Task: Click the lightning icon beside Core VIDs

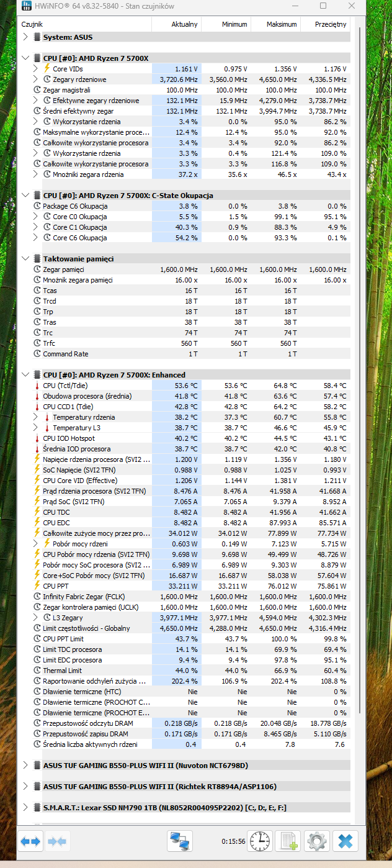Action: point(47,69)
